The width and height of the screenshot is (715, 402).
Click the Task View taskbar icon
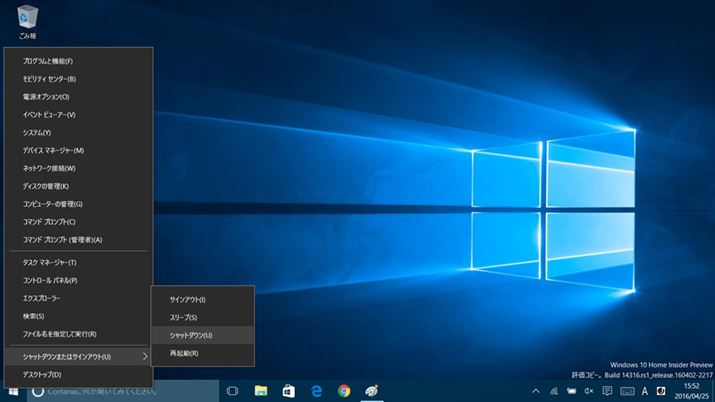232,391
